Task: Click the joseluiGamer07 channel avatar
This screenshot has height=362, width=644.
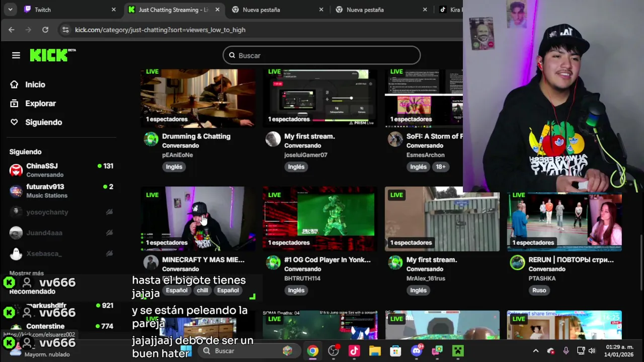Action: (x=273, y=139)
